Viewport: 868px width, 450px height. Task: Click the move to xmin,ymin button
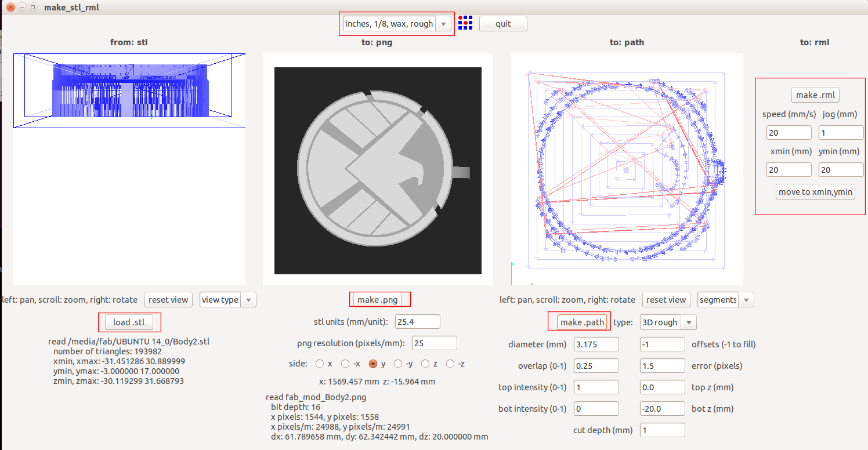coord(815,192)
